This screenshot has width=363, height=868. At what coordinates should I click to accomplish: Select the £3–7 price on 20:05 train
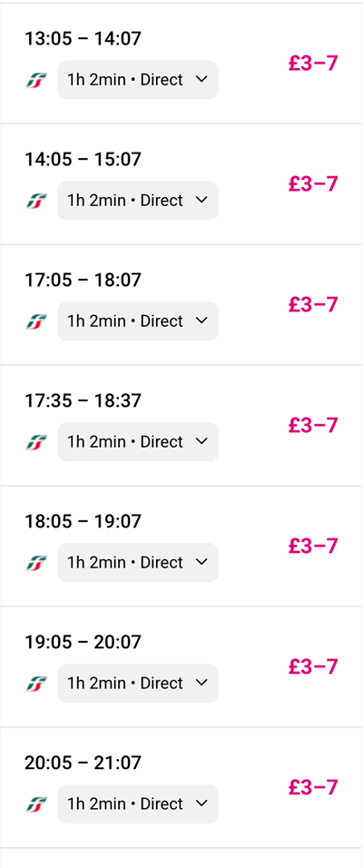click(x=313, y=787)
